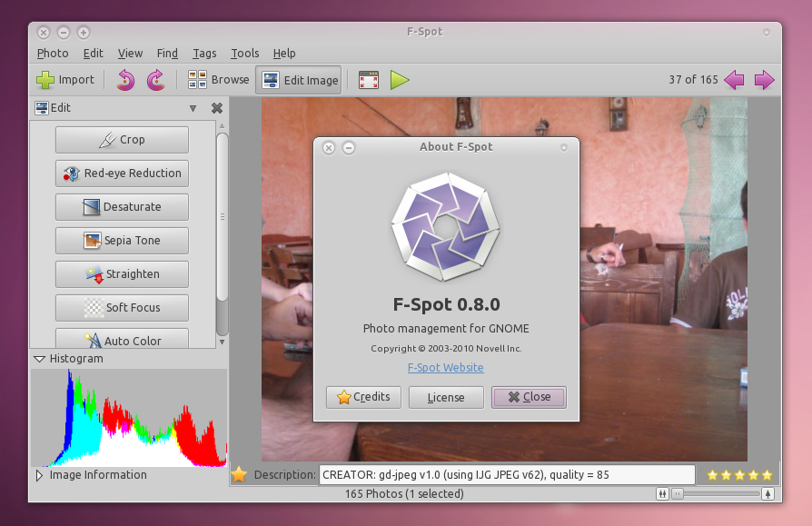Open the F-Spot Website link

pyautogui.click(x=445, y=368)
